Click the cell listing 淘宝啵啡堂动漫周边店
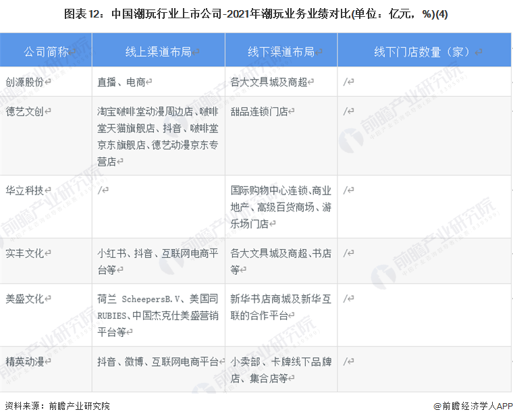This screenshot has height=420, width=513. pyautogui.click(x=158, y=136)
